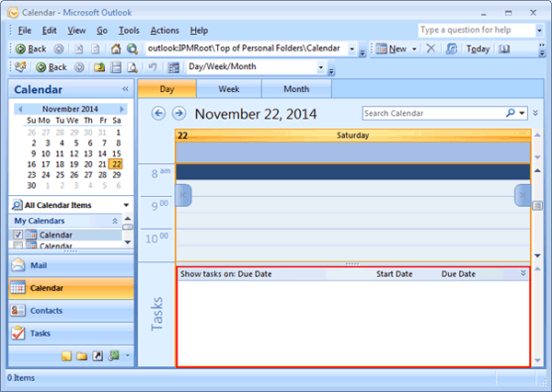Go to next day with right arrow
Image resolution: width=552 pixels, height=392 pixels.
(178, 113)
